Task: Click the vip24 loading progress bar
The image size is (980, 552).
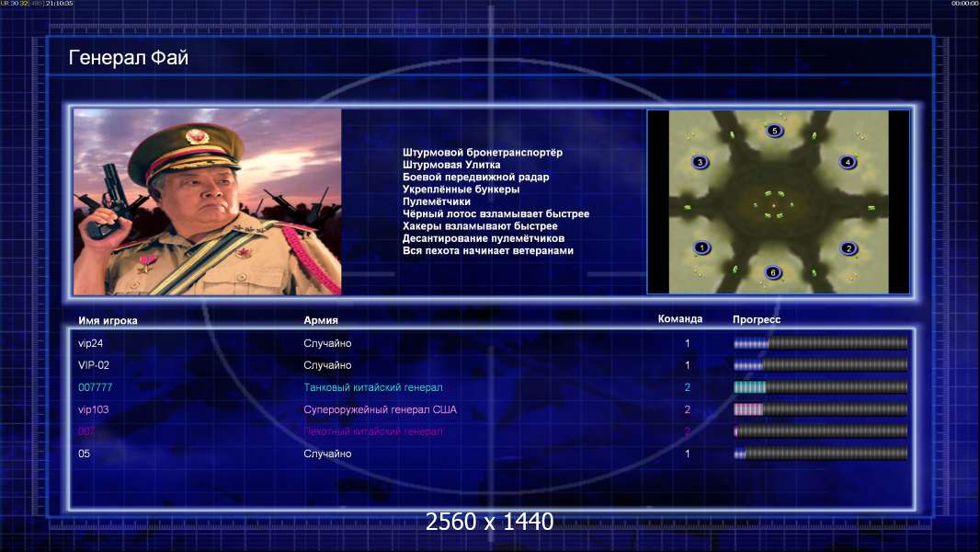Action: [x=821, y=342]
